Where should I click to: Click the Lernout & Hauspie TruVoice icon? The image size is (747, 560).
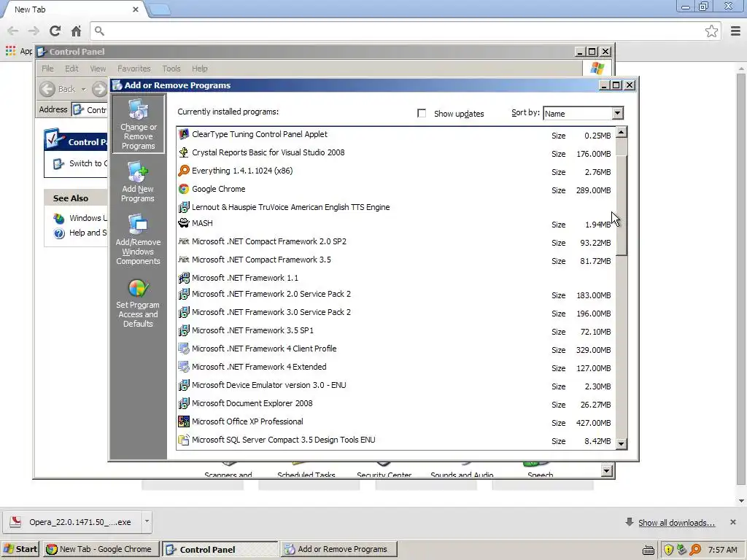point(183,207)
